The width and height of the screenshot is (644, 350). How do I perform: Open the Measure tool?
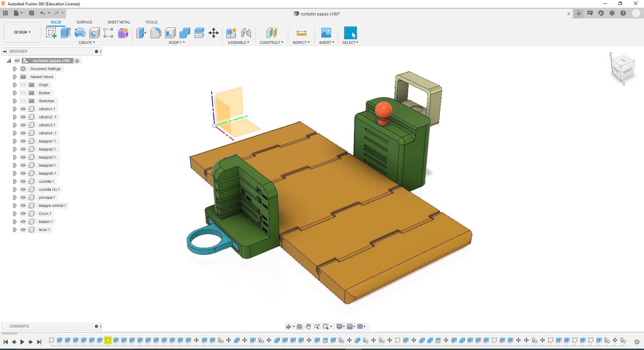(301, 33)
